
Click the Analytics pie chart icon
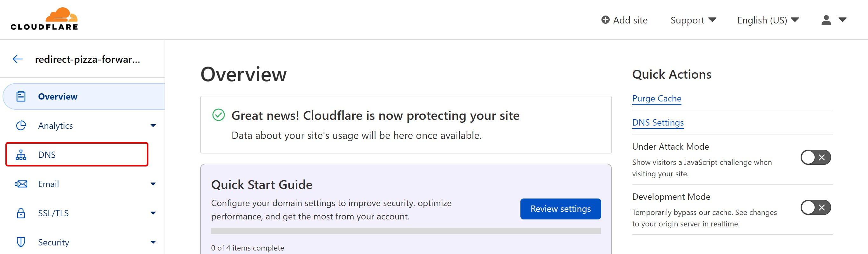pos(21,126)
